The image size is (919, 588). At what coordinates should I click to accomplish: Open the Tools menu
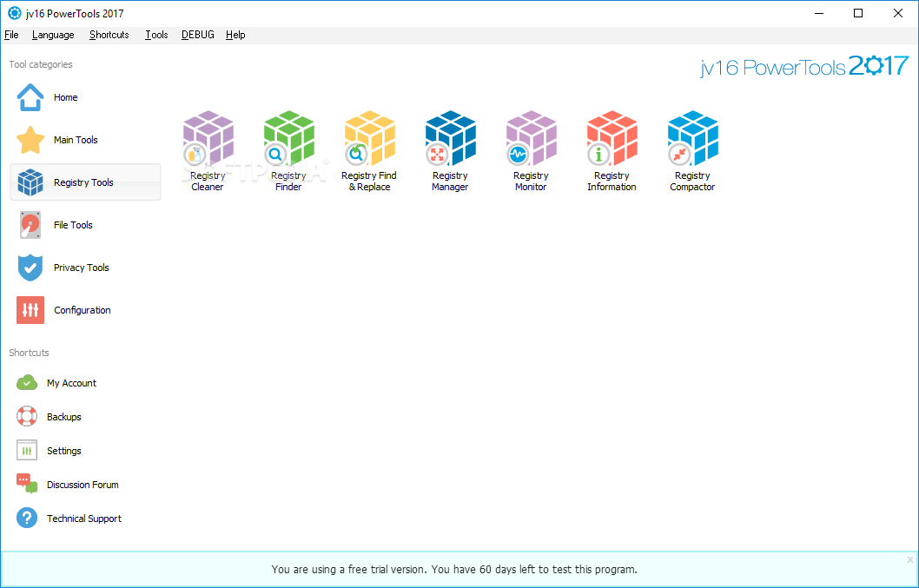tap(156, 35)
